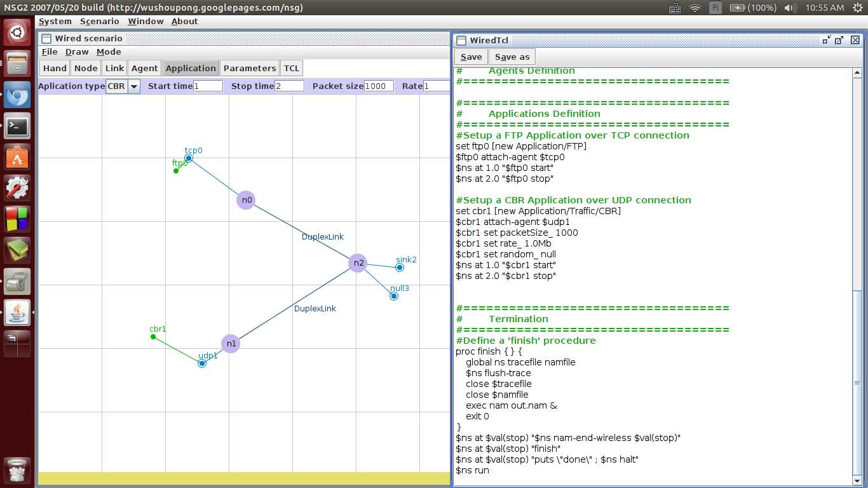Image resolution: width=868 pixels, height=488 pixels.
Task: Switch to Node mode
Action: pyautogui.click(x=86, y=68)
